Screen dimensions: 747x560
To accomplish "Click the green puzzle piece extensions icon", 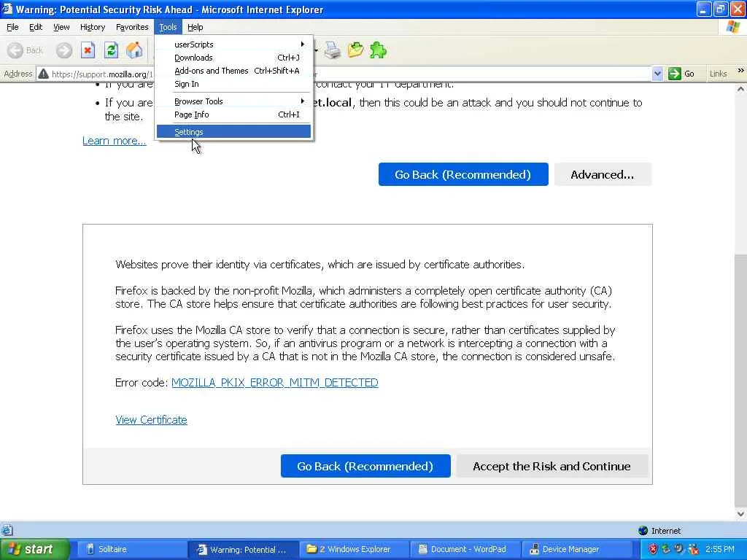I will point(379,50).
